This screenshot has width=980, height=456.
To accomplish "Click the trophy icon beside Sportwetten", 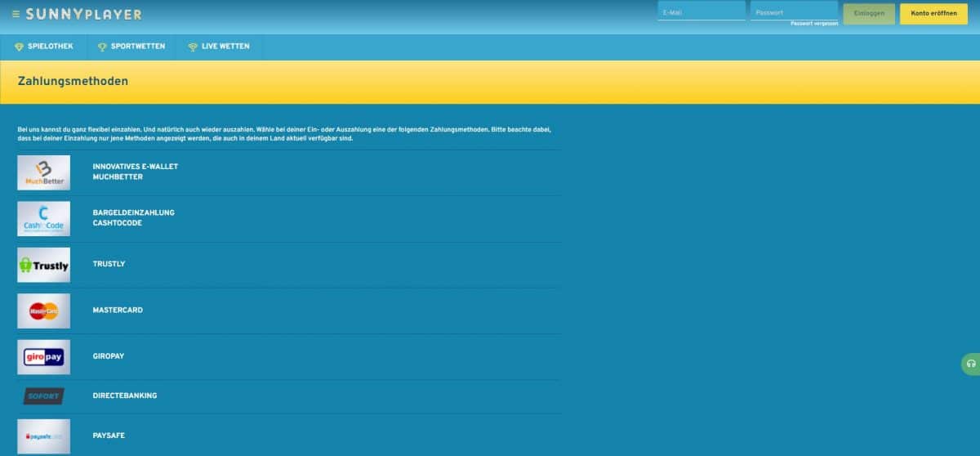I will (x=103, y=47).
